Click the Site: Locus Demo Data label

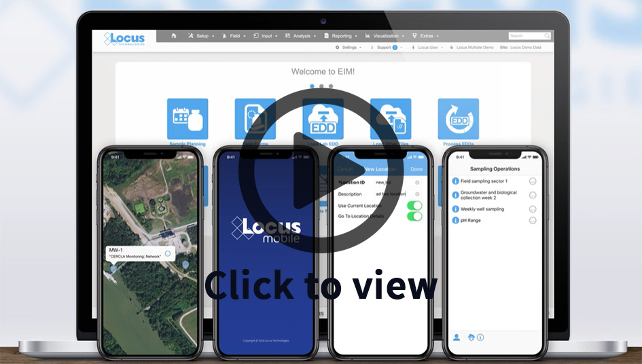pyautogui.click(x=520, y=48)
